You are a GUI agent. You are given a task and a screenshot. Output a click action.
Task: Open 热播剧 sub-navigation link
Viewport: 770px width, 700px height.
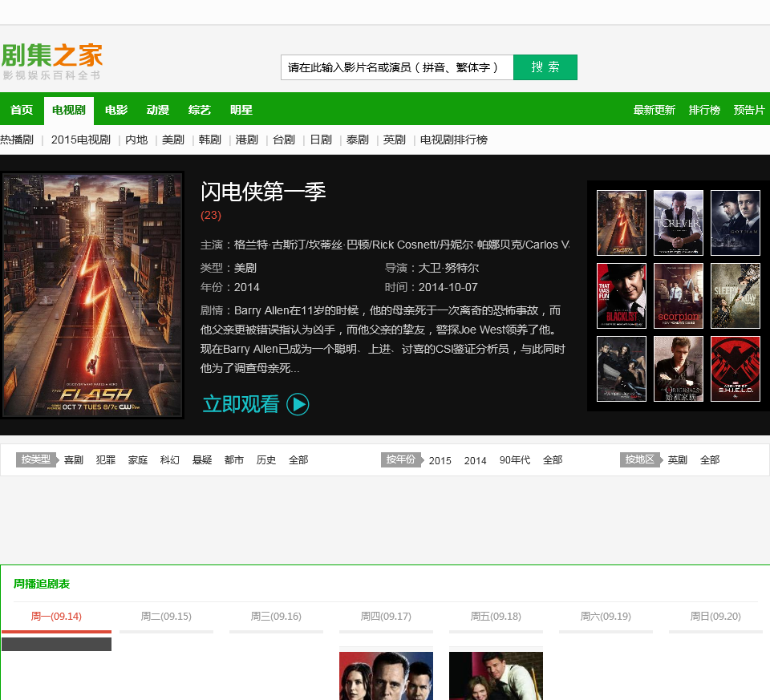coord(17,140)
